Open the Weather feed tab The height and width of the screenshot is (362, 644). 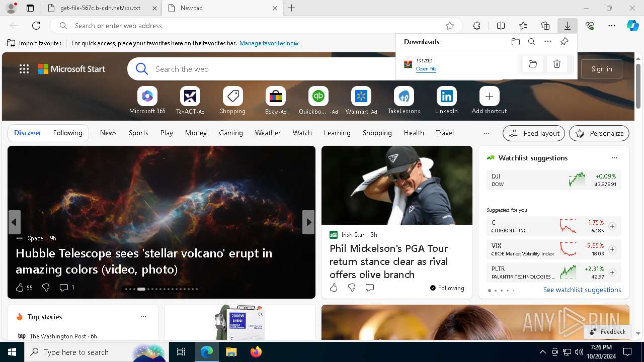268,133
